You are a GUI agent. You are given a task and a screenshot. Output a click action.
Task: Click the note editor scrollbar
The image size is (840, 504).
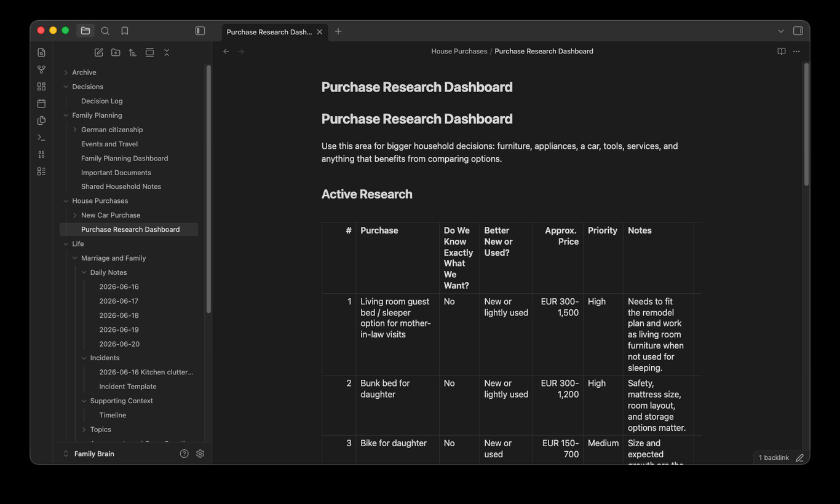(x=806, y=124)
